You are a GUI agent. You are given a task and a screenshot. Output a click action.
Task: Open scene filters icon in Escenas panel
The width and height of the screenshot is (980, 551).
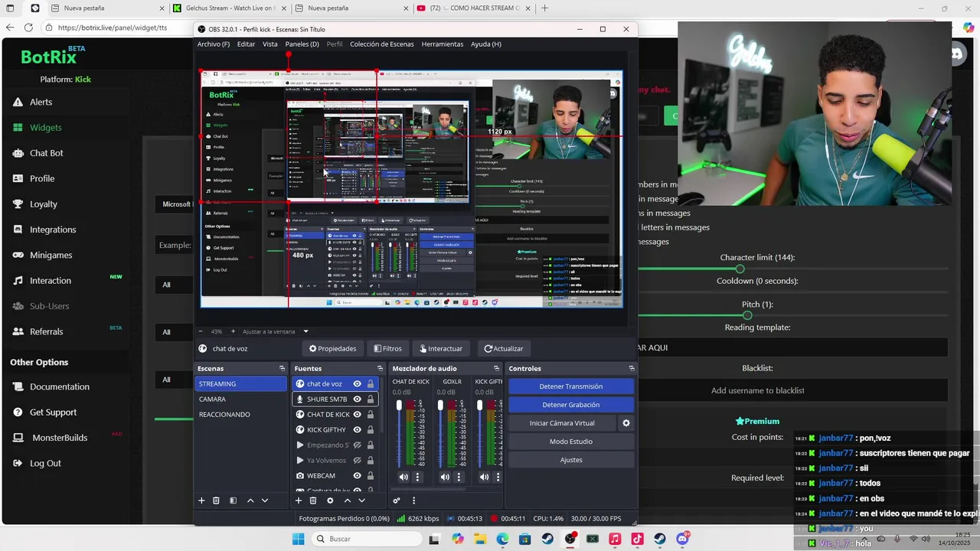point(233,500)
